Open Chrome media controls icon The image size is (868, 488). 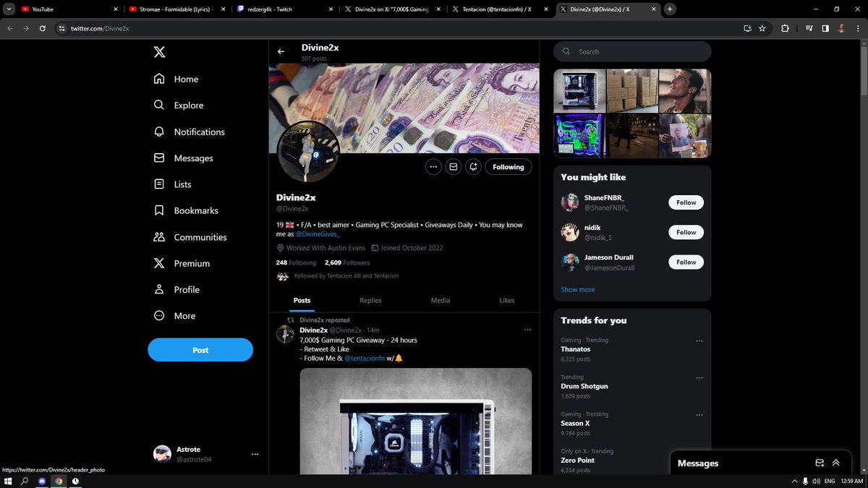[x=809, y=28]
